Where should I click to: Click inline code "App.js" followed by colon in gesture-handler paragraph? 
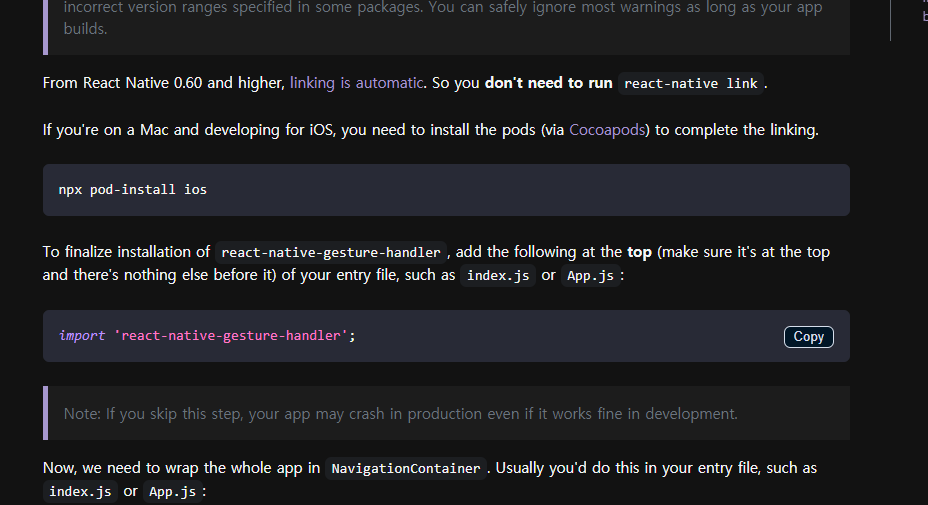(590, 275)
